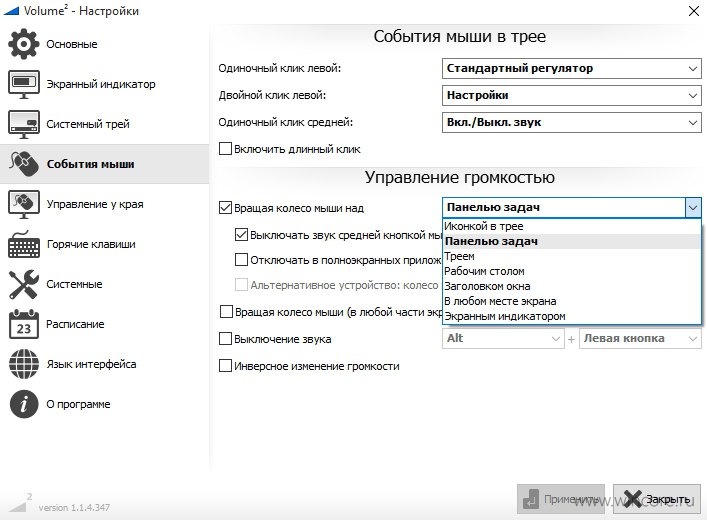Open the Основные settings section

point(72,44)
